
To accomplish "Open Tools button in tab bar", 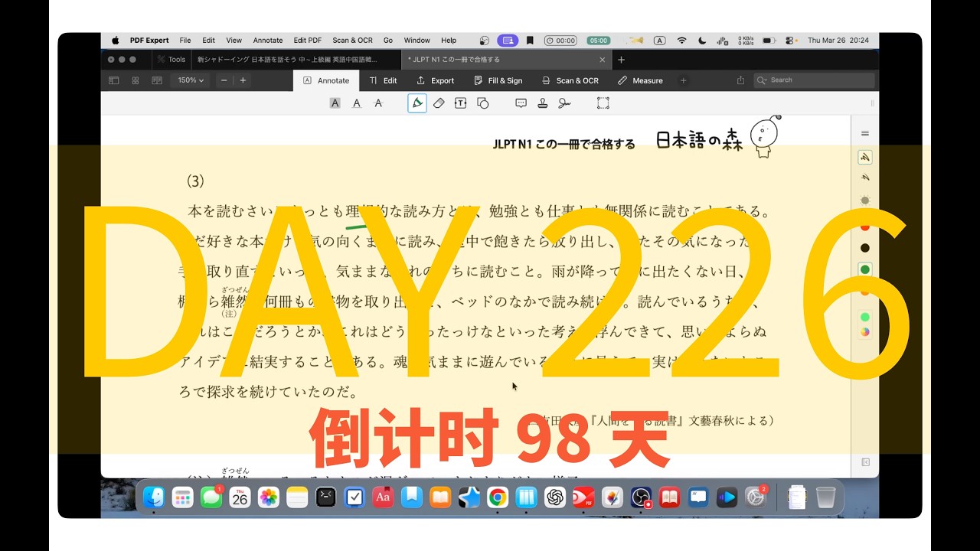I will tap(171, 60).
